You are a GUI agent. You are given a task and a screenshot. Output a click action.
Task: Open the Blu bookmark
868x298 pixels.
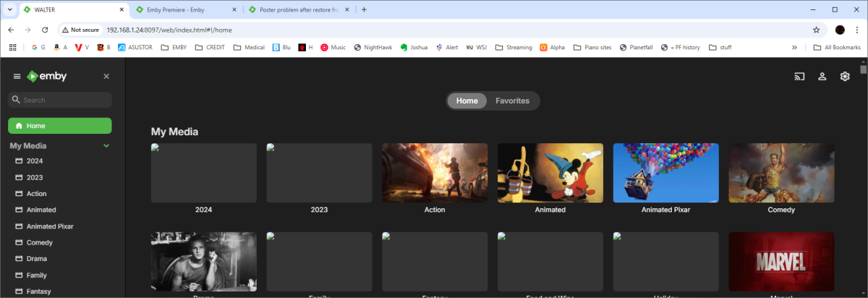point(281,47)
